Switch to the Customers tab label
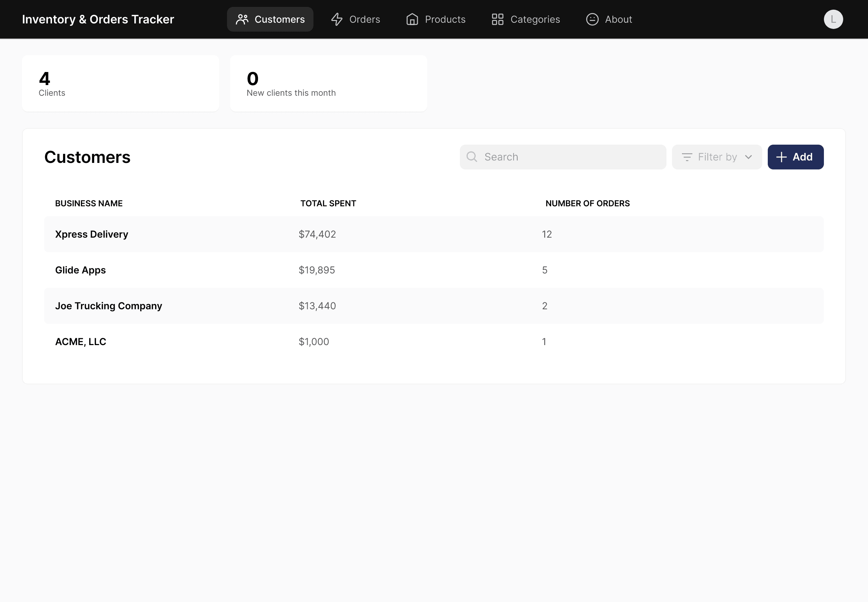The image size is (868, 602). 280,19
